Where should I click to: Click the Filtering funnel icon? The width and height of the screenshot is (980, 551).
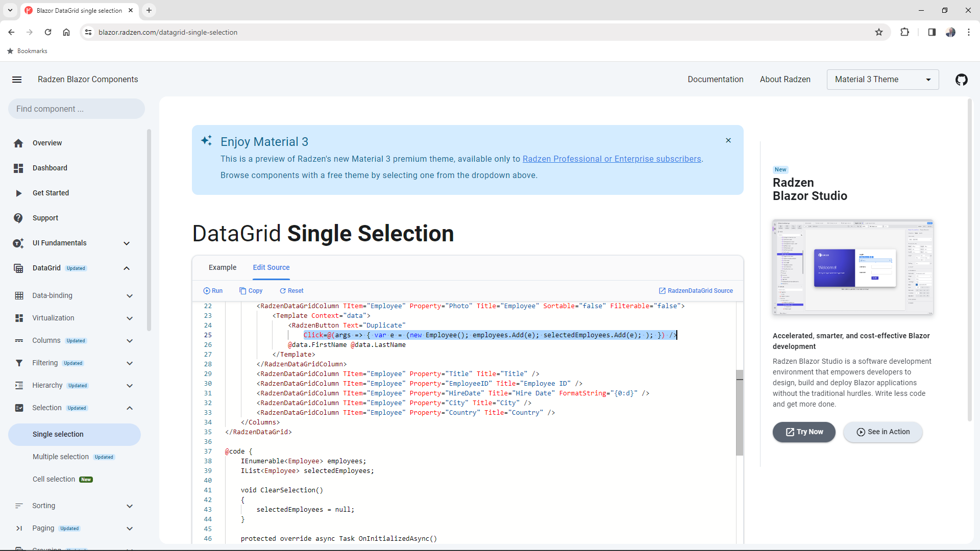click(x=19, y=363)
